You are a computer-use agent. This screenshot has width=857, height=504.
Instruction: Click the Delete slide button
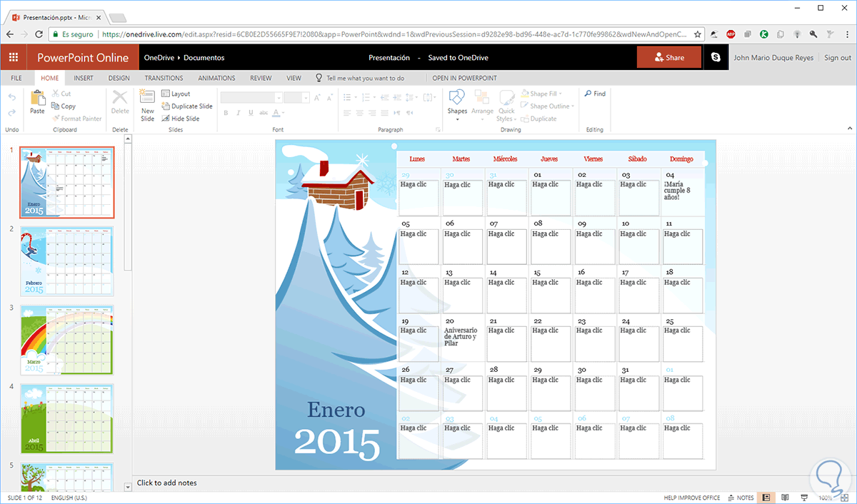click(x=120, y=101)
